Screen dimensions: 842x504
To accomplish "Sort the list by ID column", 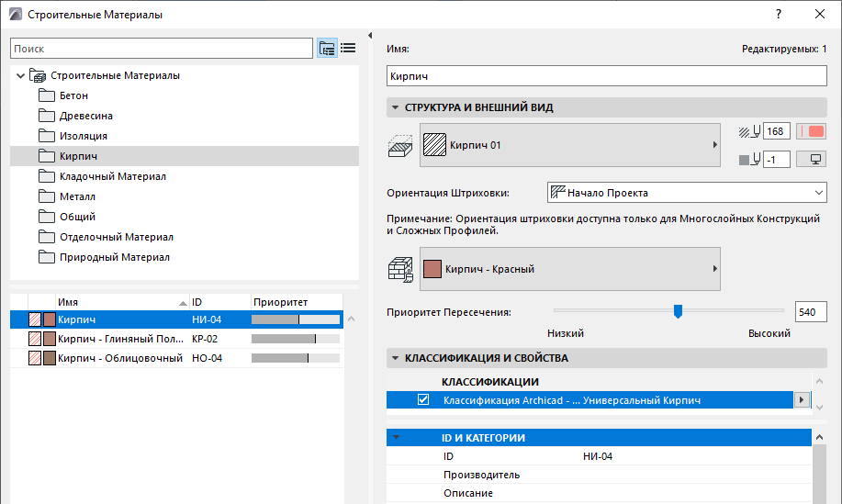I will click(219, 301).
